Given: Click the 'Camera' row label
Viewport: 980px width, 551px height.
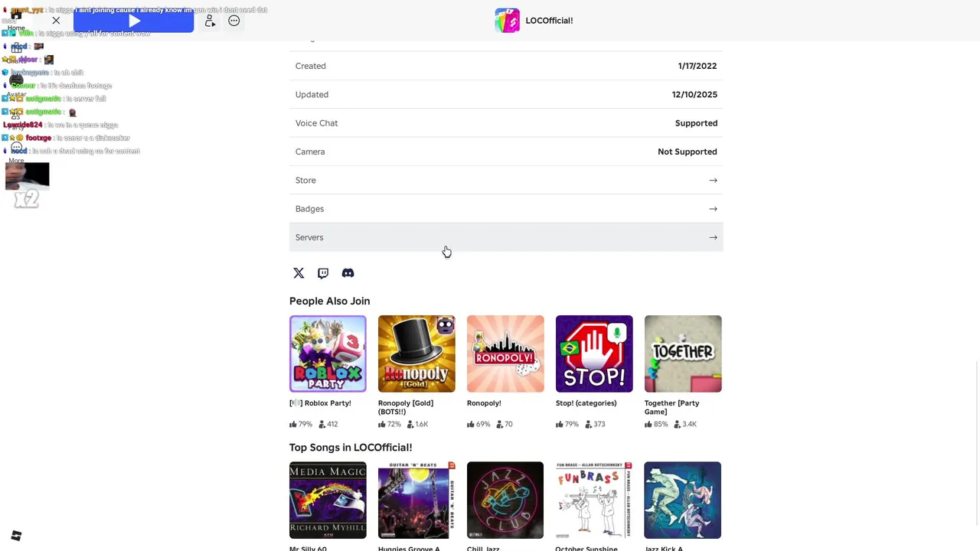Looking at the screenshot, I should [x=310, y=152].
